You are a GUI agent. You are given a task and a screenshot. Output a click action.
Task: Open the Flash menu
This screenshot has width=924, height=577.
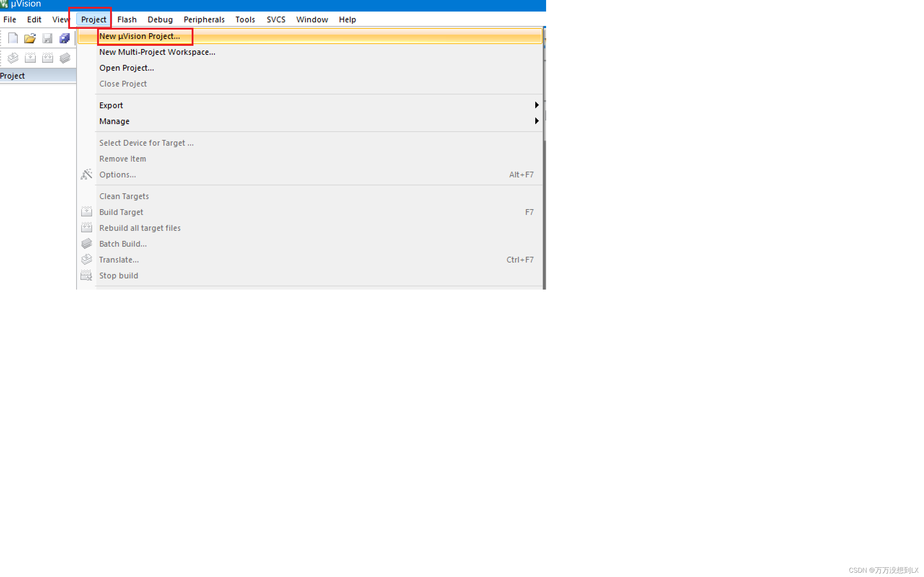127,19
